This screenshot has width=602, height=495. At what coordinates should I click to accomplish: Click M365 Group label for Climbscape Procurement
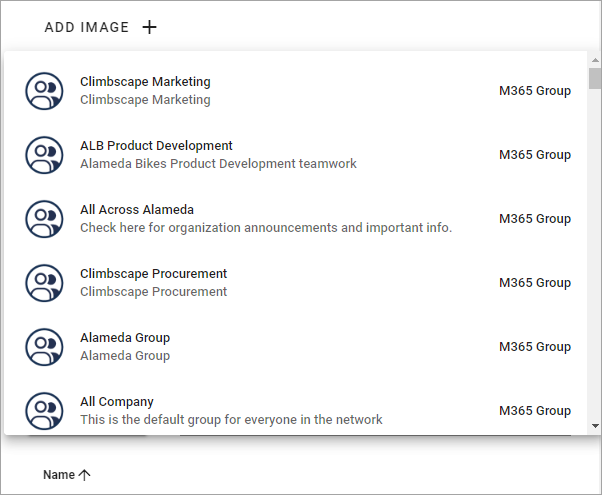point(535,283)
